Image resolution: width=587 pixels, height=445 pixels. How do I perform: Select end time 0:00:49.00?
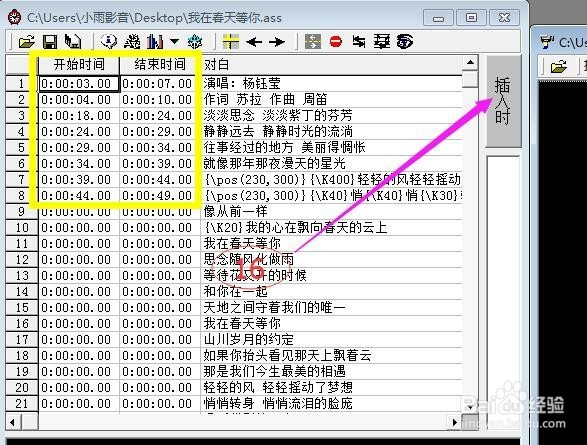160,196
